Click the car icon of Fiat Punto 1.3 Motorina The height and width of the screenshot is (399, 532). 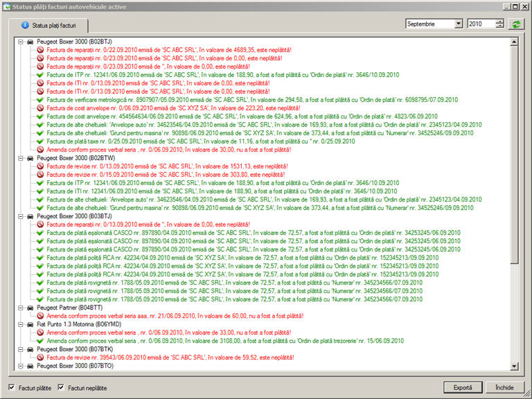pyautogui.click(x=30, y=323)
